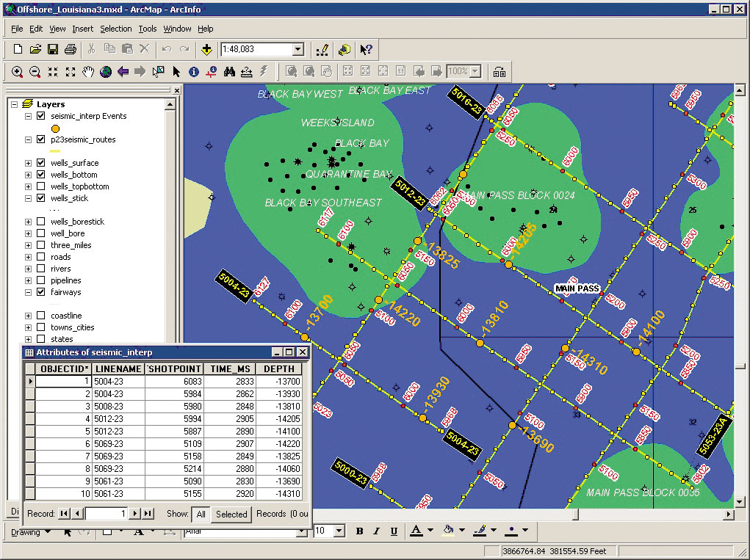The height and width of the screenshot is (560, 750).
Task: Enable the pipelines layer checkbox
Action: pos(41,280)
